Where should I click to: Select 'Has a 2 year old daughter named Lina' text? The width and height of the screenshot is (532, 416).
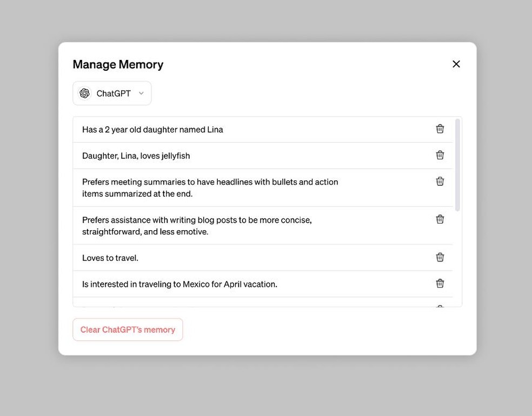point(152,130)
